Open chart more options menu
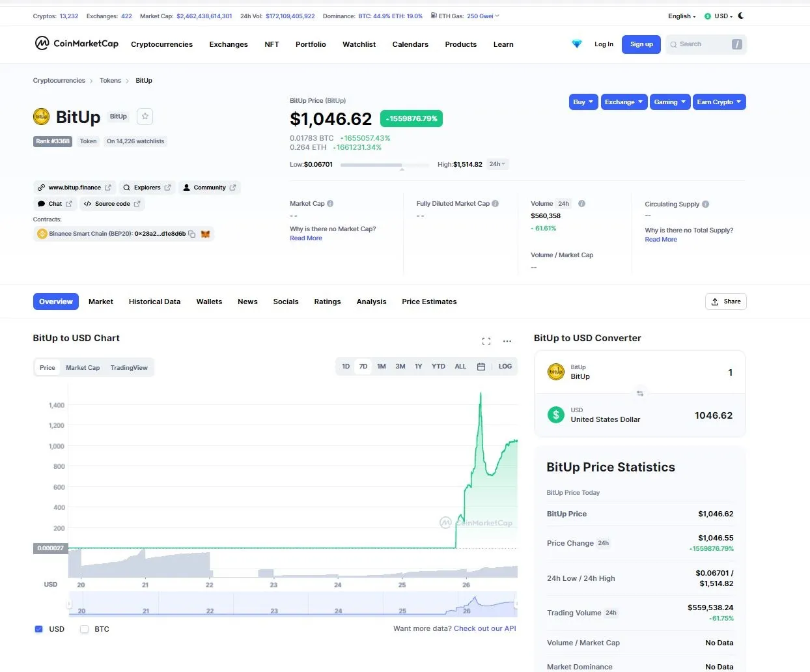 point(507,341)
